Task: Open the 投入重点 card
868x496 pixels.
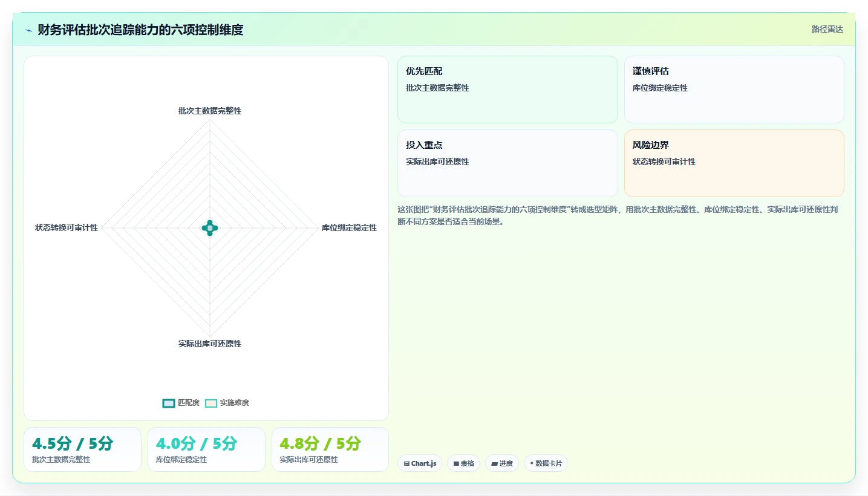Action: click(x=507, y=163)
